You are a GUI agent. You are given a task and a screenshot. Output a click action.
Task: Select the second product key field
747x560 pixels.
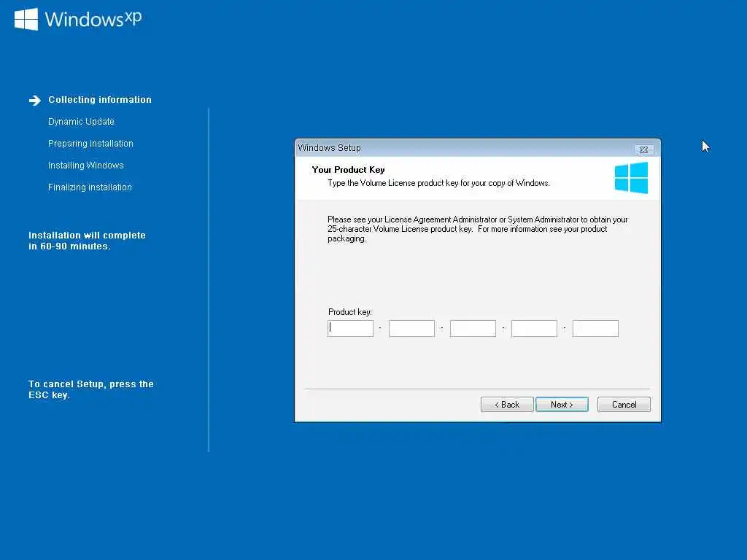tap(411, 328)
